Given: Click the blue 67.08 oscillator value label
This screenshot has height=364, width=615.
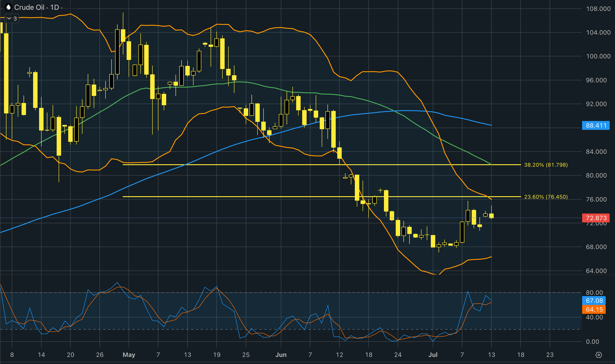Looking at the screenshot, I should [x=594, y=301].
